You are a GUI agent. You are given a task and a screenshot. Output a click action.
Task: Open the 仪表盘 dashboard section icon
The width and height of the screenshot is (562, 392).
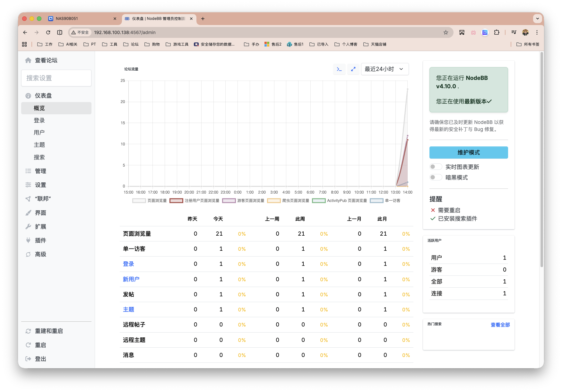coord(28,95)
